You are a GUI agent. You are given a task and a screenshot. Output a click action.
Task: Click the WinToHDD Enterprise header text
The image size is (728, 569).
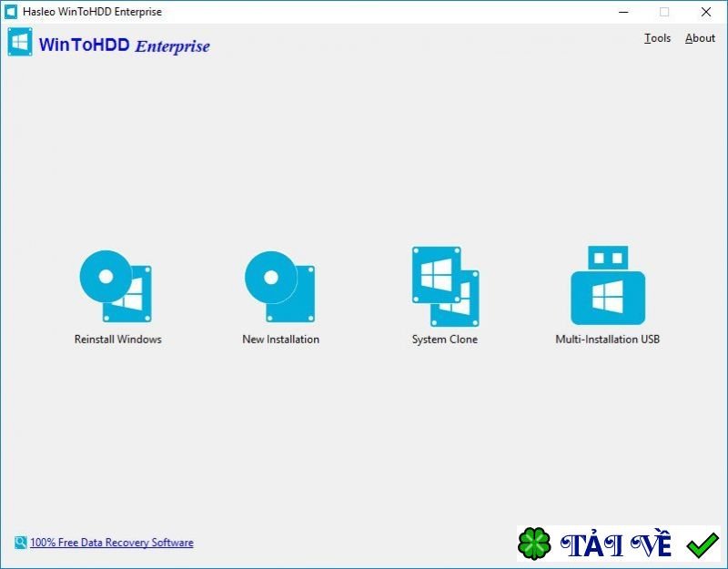click(125, 46)
